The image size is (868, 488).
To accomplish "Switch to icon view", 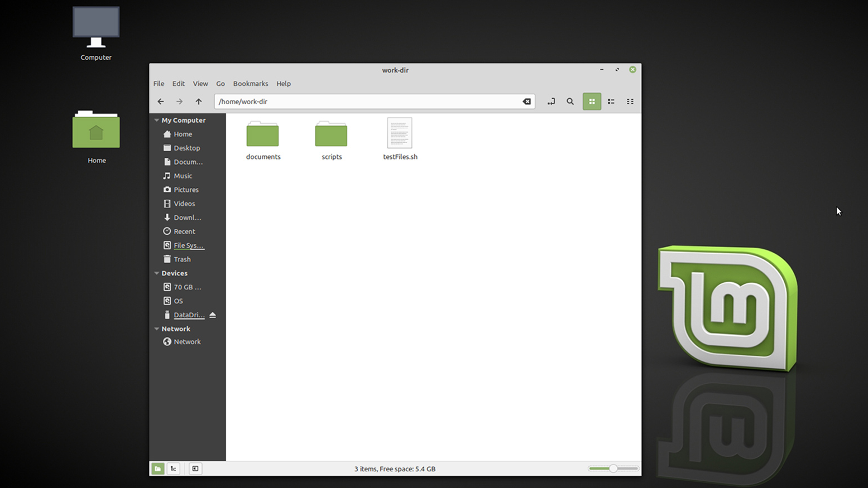I will pyautogui.click(x=592, y=102).
